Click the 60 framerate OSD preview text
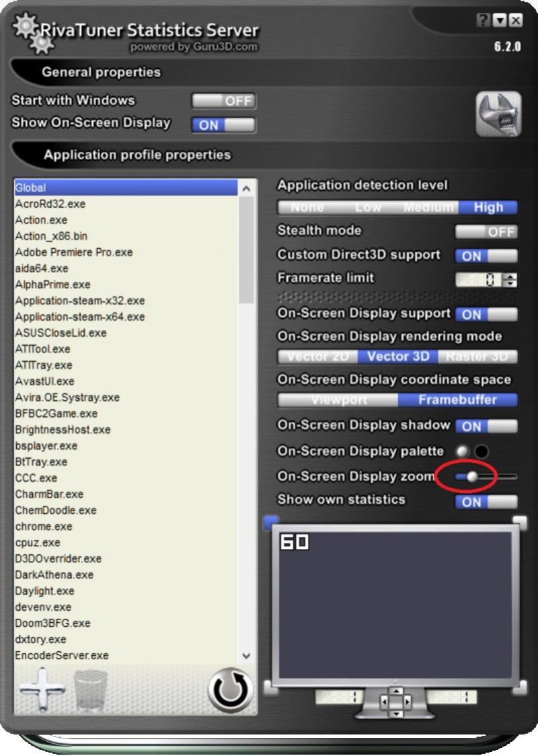This screenshot has height=756, width=538. (x=294, y=542)
